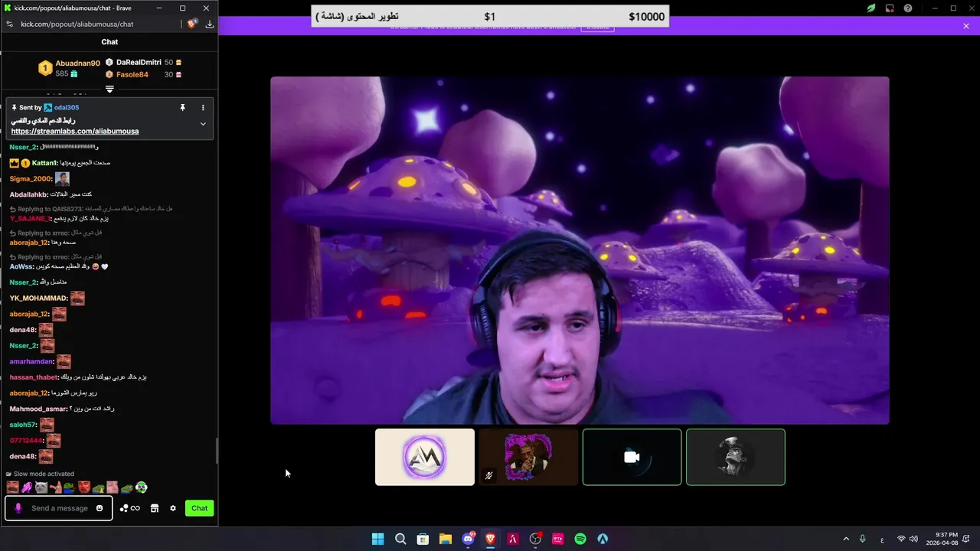This screenshot has width=980, height=551.
Task: Select the muted participant with purple avatar
Action: tap(528, 457)
